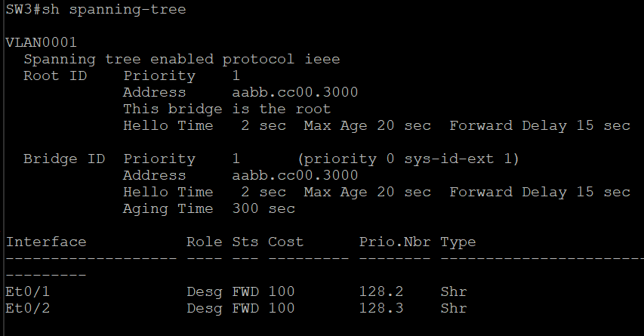
Task: Click the Aging Time 300 sec line
Action: (x=209, y=209)
